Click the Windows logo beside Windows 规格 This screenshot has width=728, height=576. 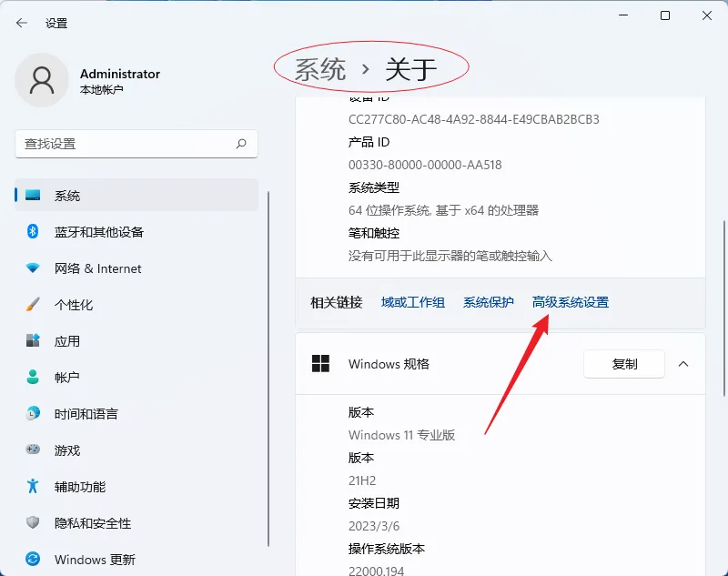tap(320, 363)
